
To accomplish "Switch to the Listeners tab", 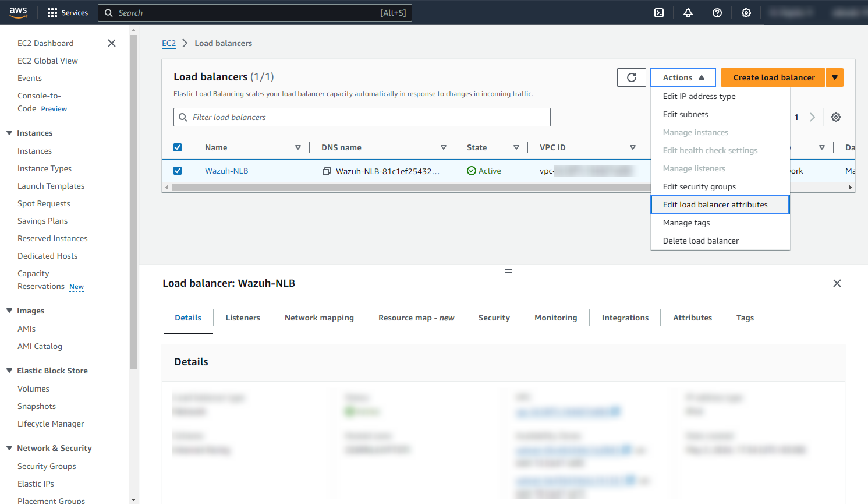I will tap(243, 318).
